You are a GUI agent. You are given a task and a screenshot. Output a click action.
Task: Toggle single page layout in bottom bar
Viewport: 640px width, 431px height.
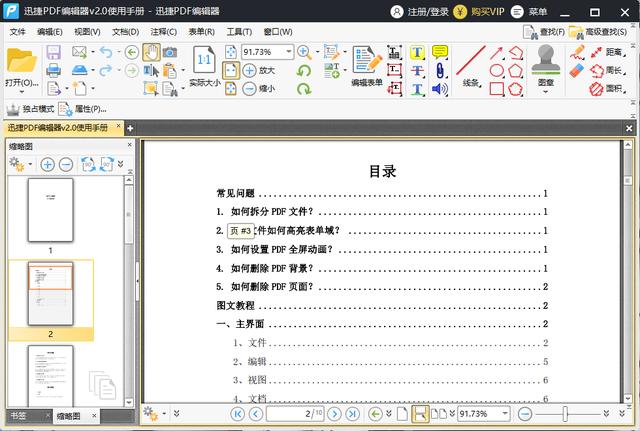(x=402, y=414)
